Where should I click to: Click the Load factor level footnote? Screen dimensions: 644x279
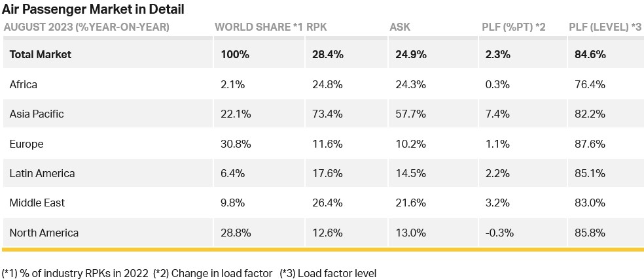pyautogui.click(x=328, y=273)
